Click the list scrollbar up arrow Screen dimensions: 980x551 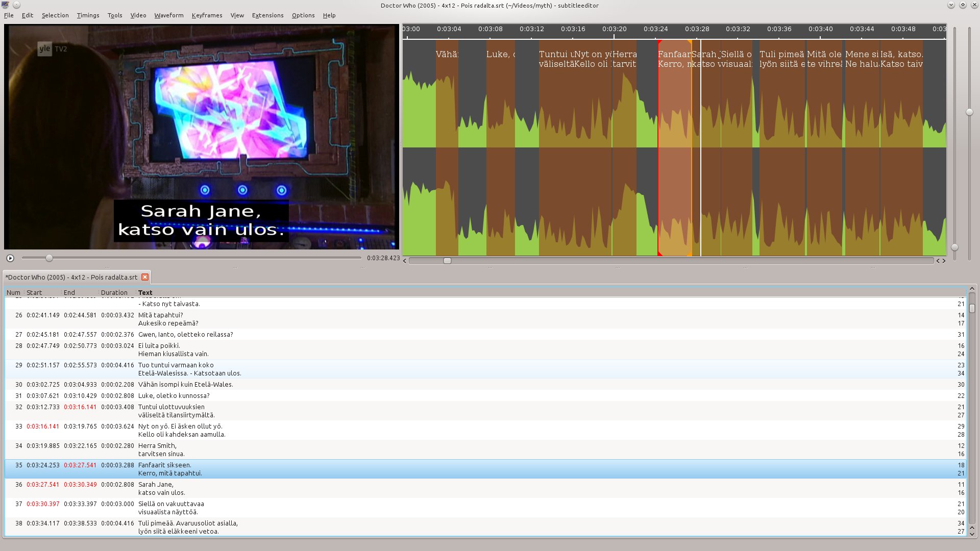point(972,289)
